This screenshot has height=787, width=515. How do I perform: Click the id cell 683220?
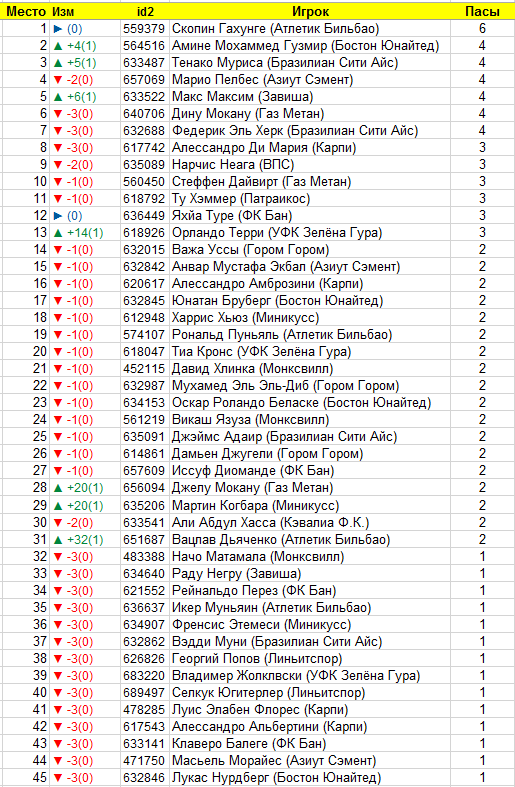pos(145,676)
